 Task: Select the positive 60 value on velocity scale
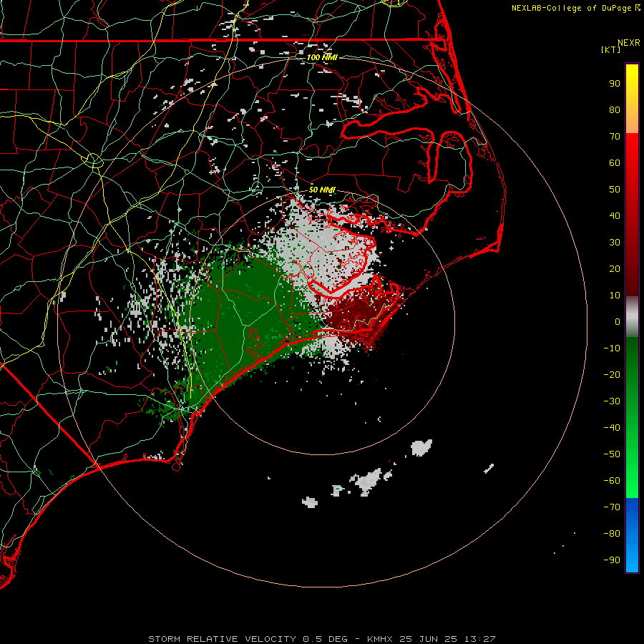click(615, 163)
